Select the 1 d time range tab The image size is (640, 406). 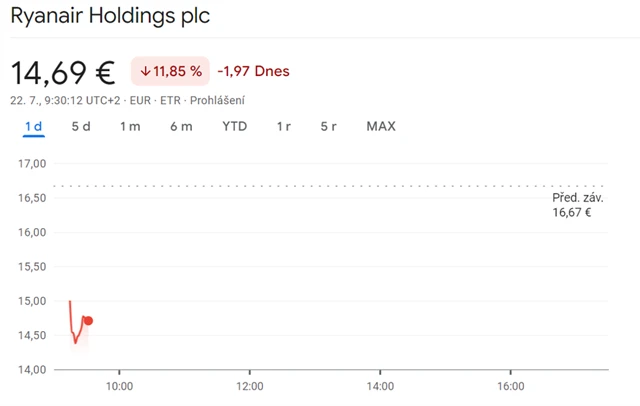pos(34,126)
